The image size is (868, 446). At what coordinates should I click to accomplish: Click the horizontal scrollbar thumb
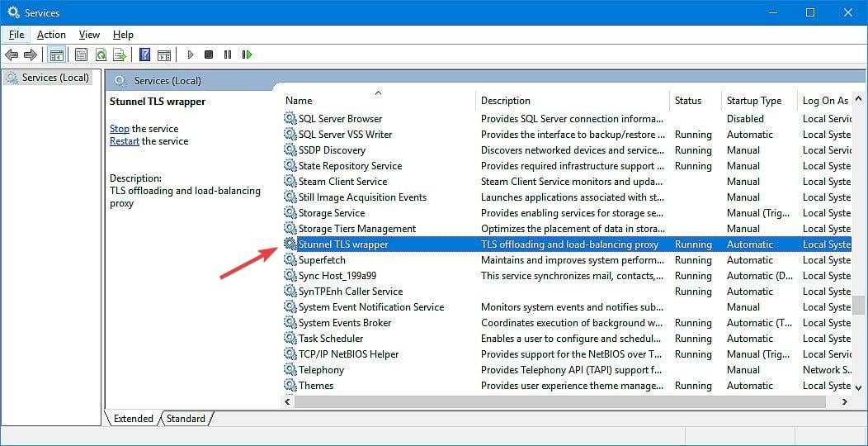click(560, 401)
